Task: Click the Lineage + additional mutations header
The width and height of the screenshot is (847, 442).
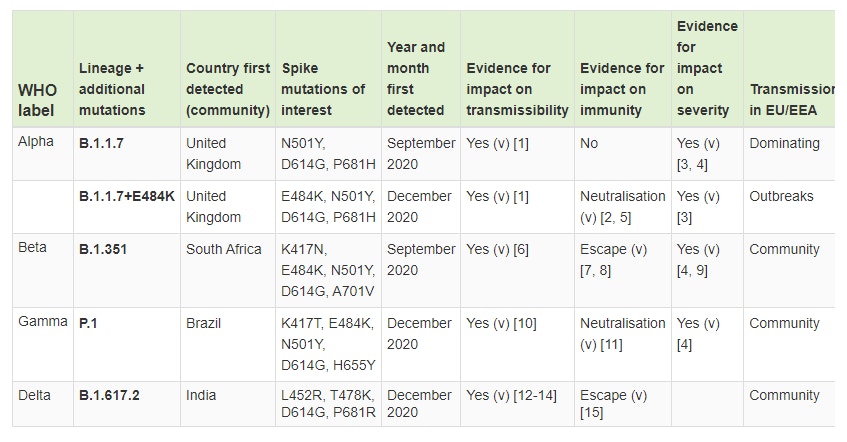Action: tap(111, 89)
